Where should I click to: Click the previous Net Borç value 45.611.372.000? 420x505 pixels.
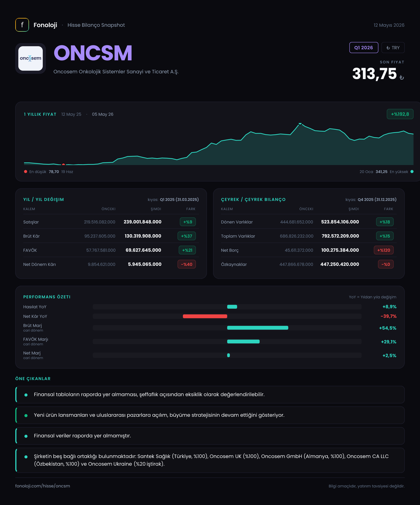pyautogui.click(x=299, y=250)
